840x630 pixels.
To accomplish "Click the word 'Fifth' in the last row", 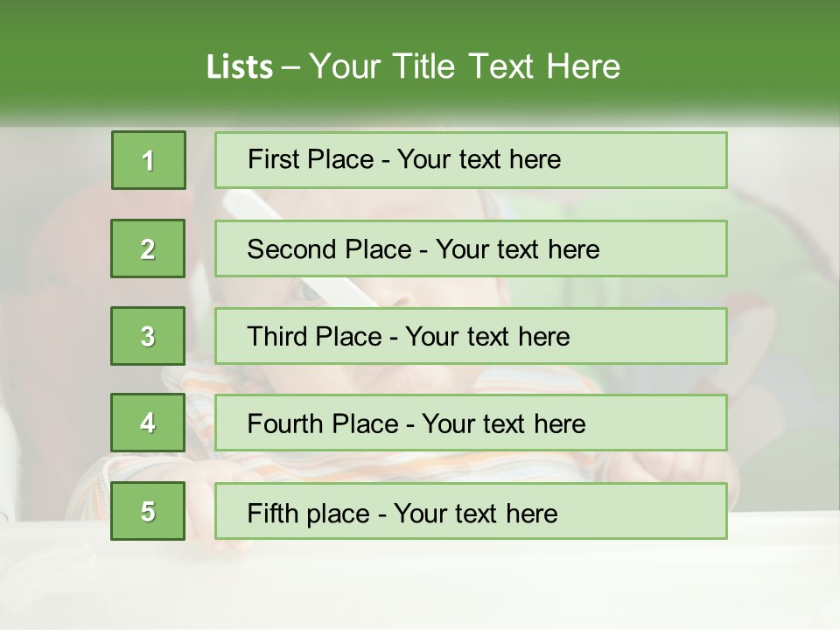I will pyautogui.click(x=273, y=513).
